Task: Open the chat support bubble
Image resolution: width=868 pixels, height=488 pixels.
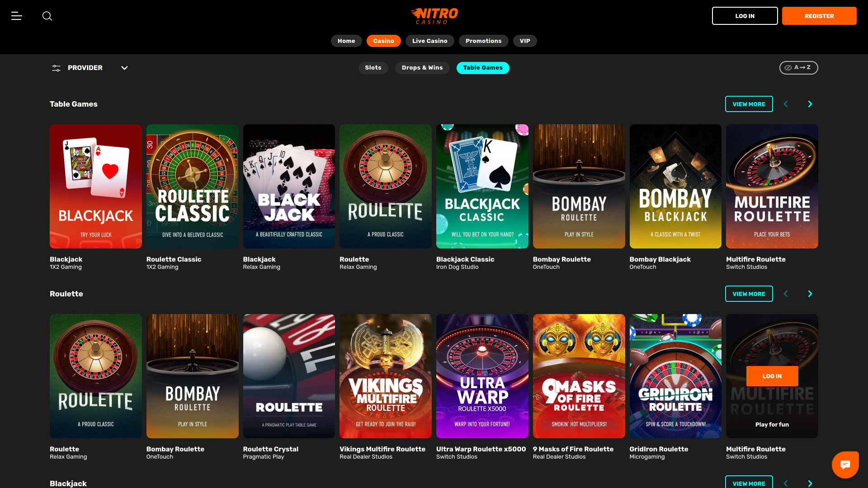Action: (845, 464)
